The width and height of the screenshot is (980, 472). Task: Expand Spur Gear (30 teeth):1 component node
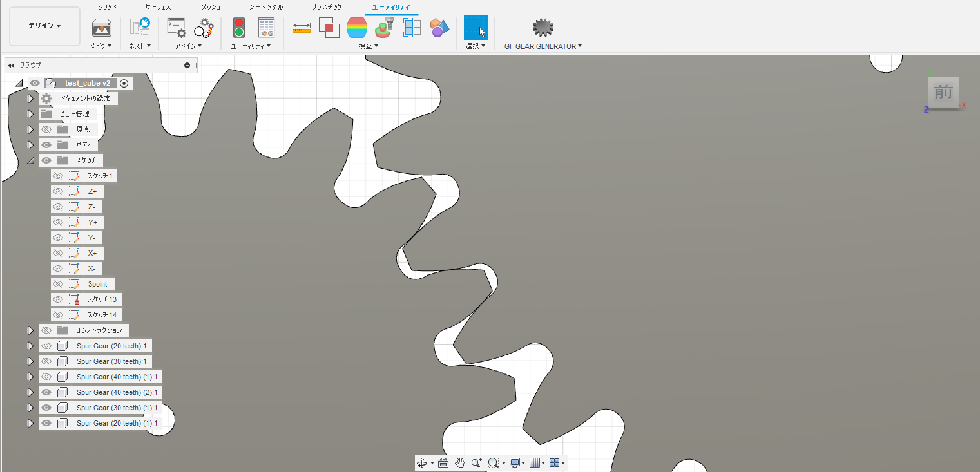[x=30, y=361]
